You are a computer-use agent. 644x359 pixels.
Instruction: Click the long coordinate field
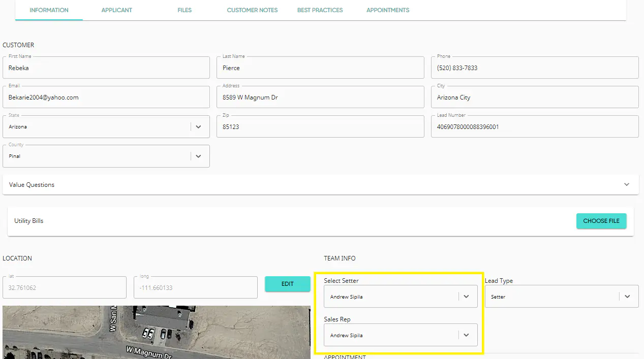pyautogui.click(x=195, y=287)
